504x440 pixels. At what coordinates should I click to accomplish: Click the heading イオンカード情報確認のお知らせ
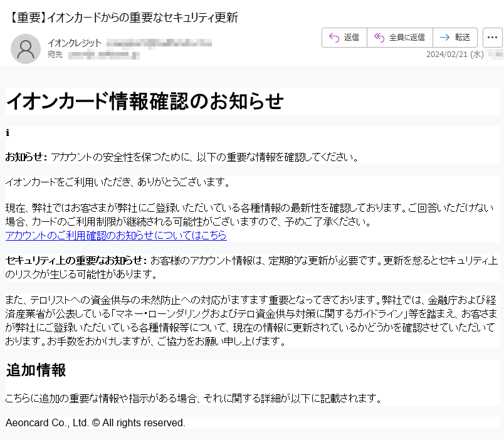click(x=145, y=102)
